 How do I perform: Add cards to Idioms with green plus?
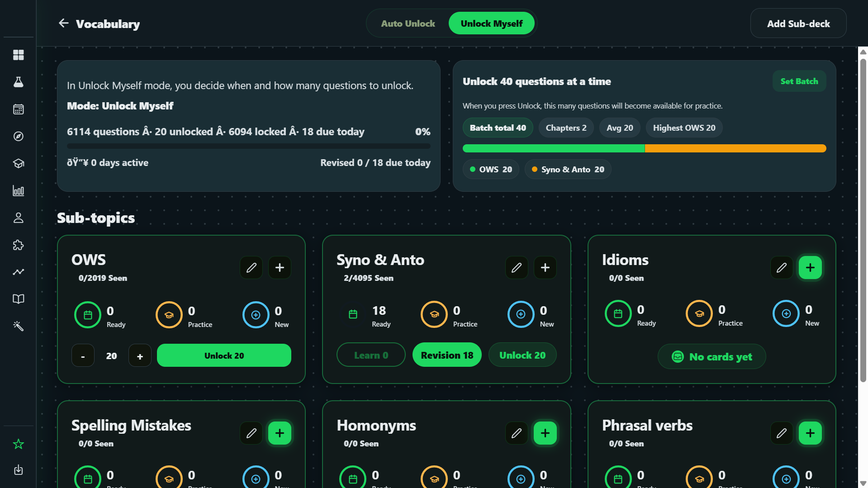(810, 267)
